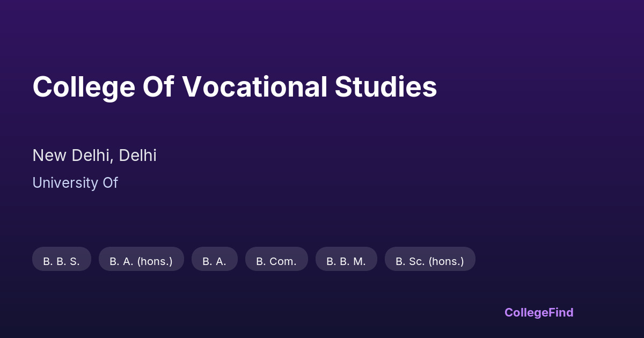The width and height of the screenshot is (644, 338).
Task: Click the University Of affiliation line
Action: coord(75,183)
